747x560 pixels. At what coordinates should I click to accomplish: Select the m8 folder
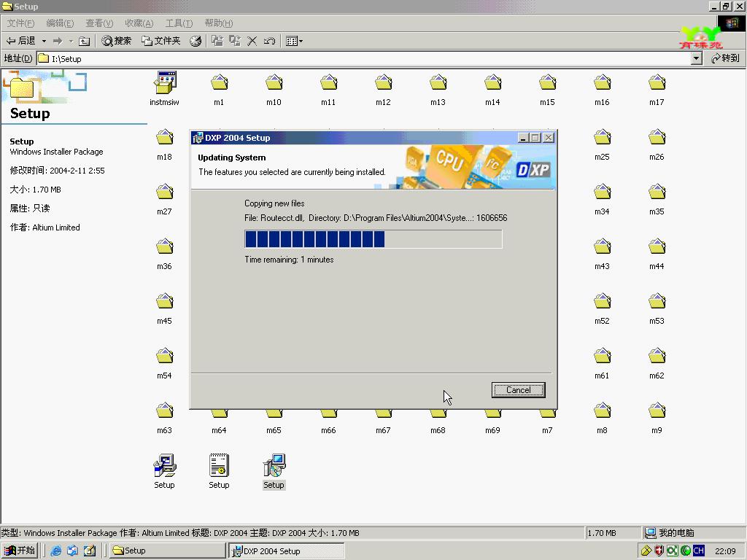pyautogui.click(x=602, y=418)
